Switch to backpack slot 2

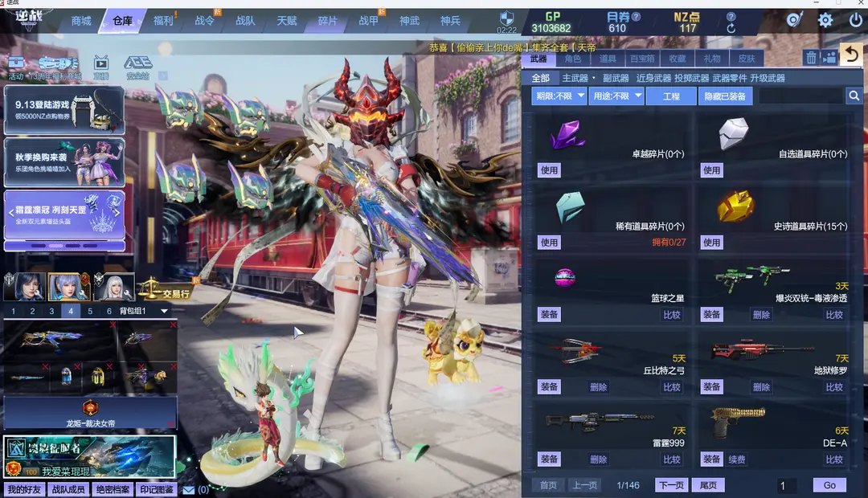pyautogui.click(x=33, y=311)
